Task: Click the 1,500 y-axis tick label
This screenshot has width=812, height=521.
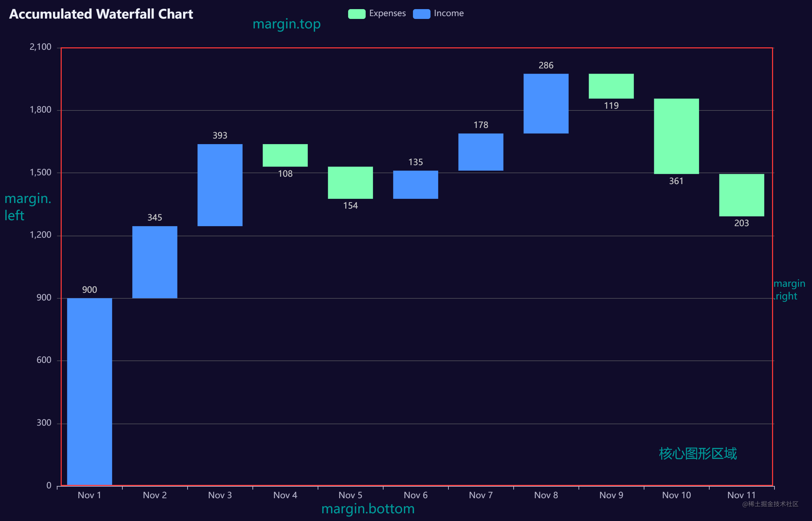Action: [x=40, y=172]
